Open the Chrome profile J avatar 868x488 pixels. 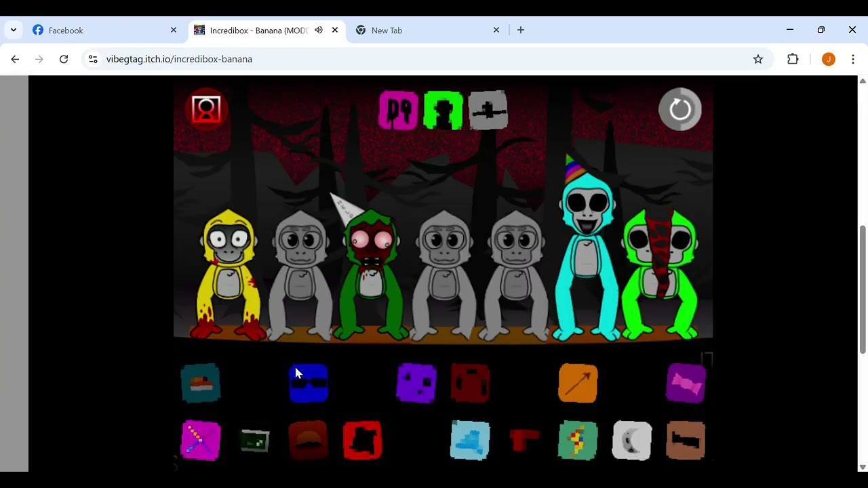point(829,60)
